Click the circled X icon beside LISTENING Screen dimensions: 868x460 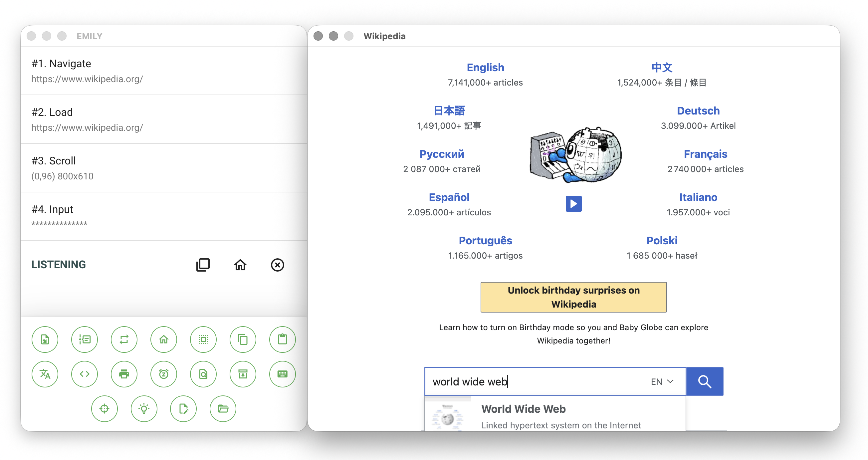277,265
